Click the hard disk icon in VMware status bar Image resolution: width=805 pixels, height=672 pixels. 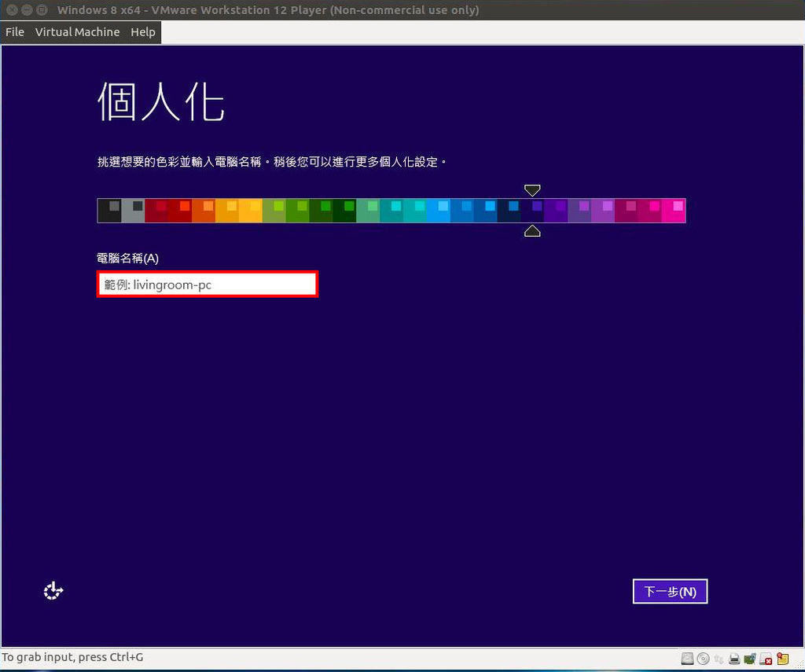pyautogui.click(x=687, y=658)
